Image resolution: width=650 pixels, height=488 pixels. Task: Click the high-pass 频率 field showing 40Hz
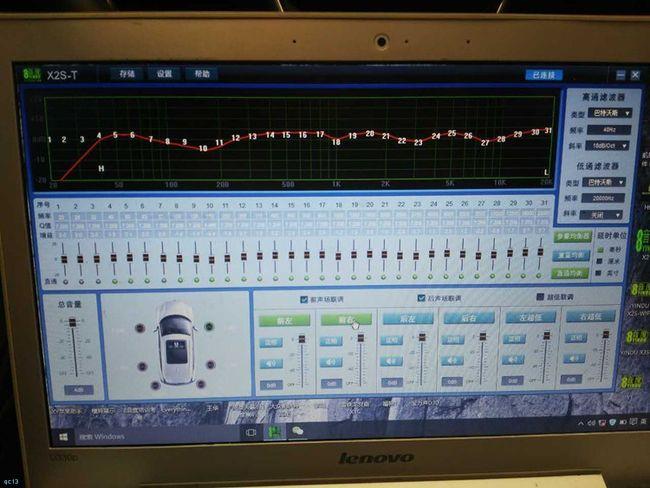tap(609, 130)
